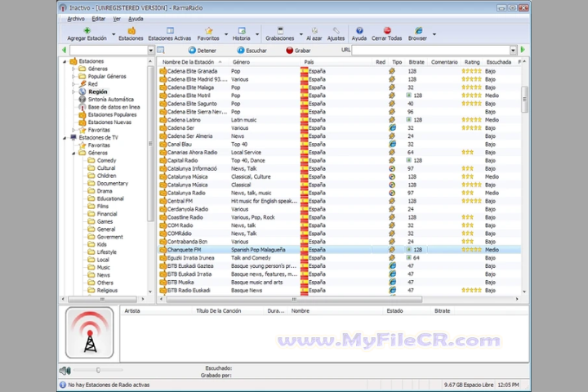This screenshot has height=392, width=588.
Task: Open Grabaciones in the toolbar
Action: coord(280,33)
